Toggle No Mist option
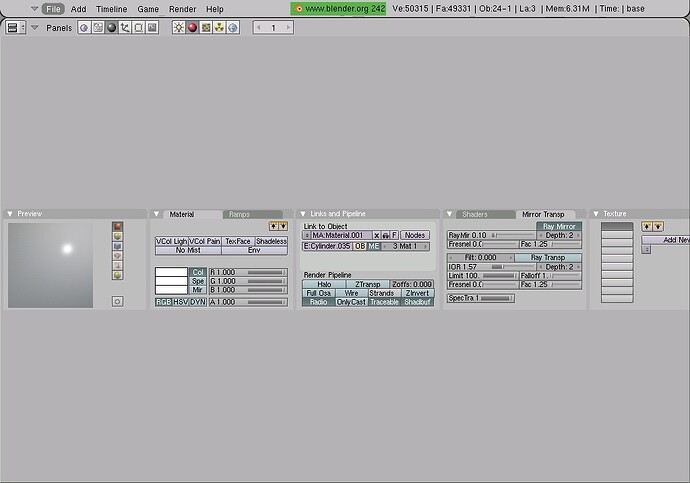 pos(188,250)
